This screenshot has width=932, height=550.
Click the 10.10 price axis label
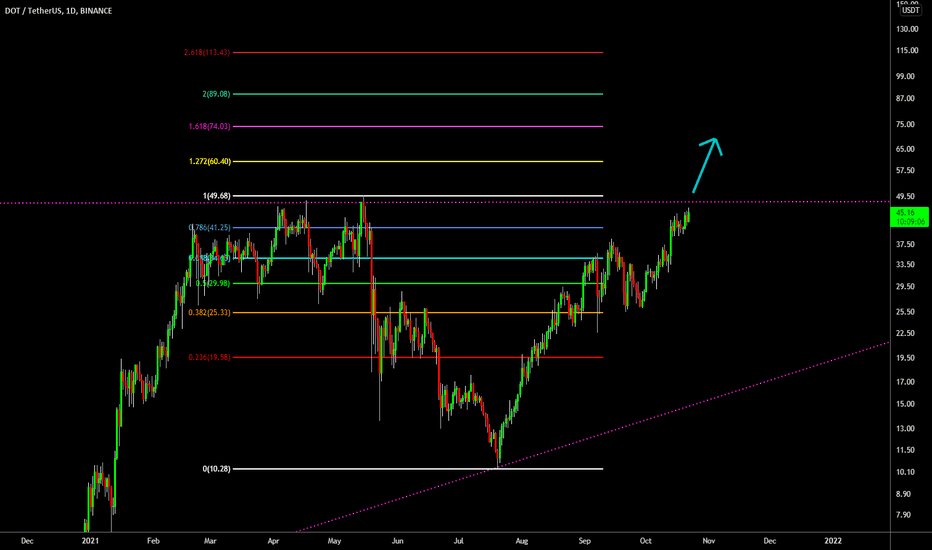[905, 472]
